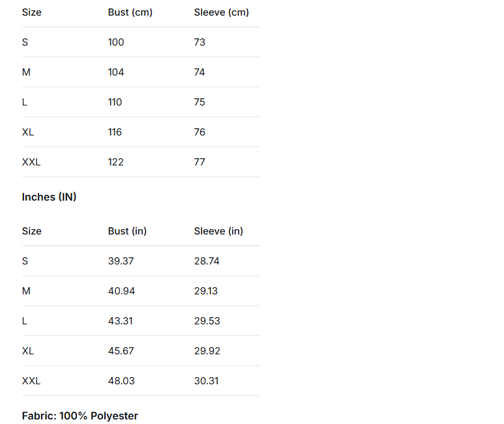Click the bust value 43.31 inches
The height and width of the screenshot is (424, 504).
tap(121, 321)
